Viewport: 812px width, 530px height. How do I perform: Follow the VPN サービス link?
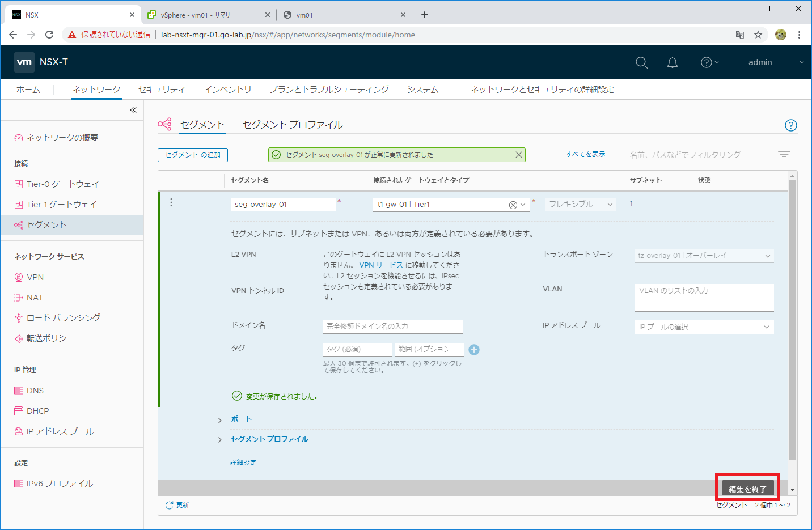coord(381,265)
